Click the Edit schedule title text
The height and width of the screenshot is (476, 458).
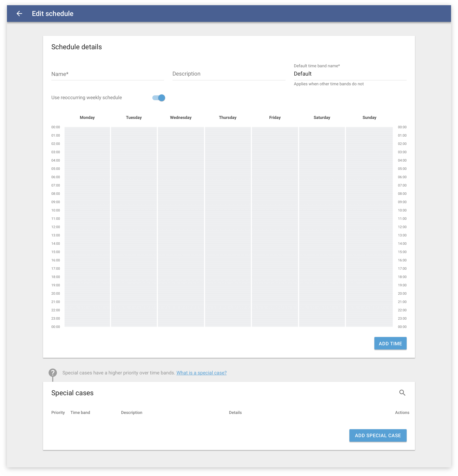[x=53, y=14]
